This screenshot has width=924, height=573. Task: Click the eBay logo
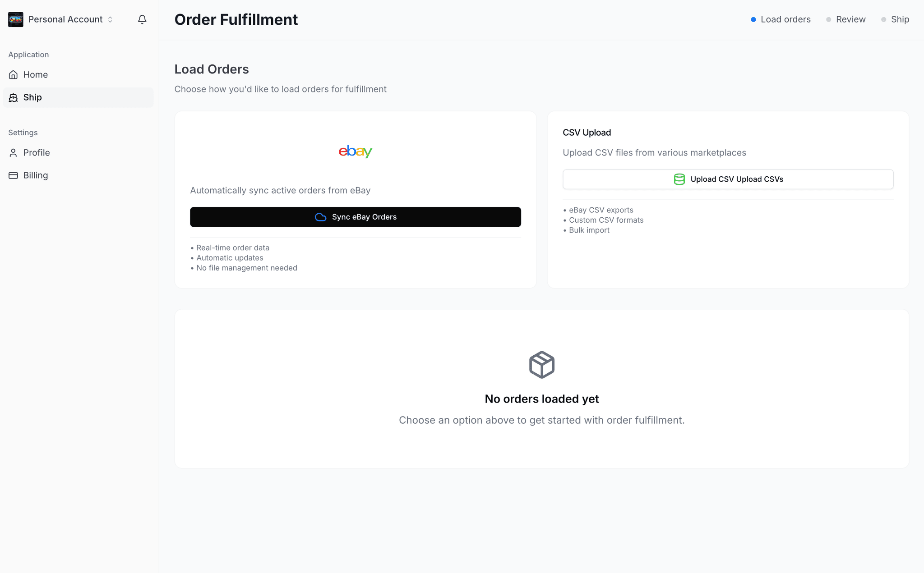pos(356,151)
